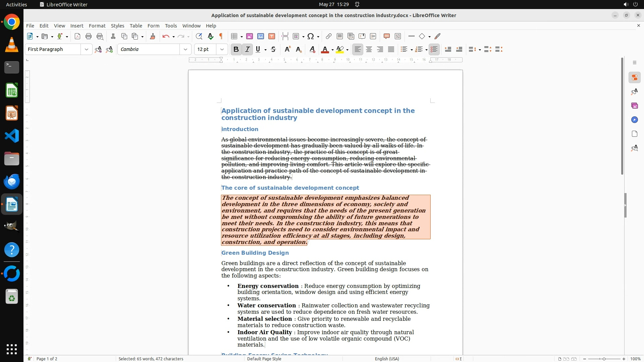Click the Strikethrough formatting icon
Viewport: 644px width, 362px height.
(273, 50)
